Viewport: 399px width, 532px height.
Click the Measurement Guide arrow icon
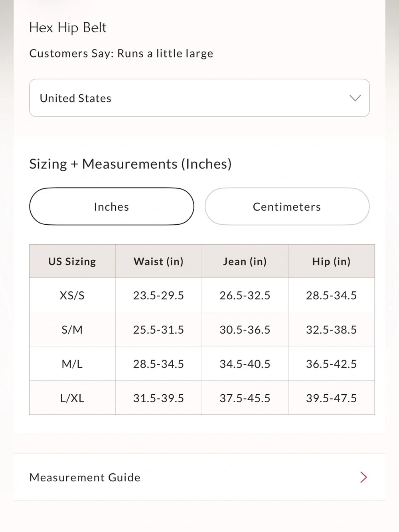coord(363,477)
